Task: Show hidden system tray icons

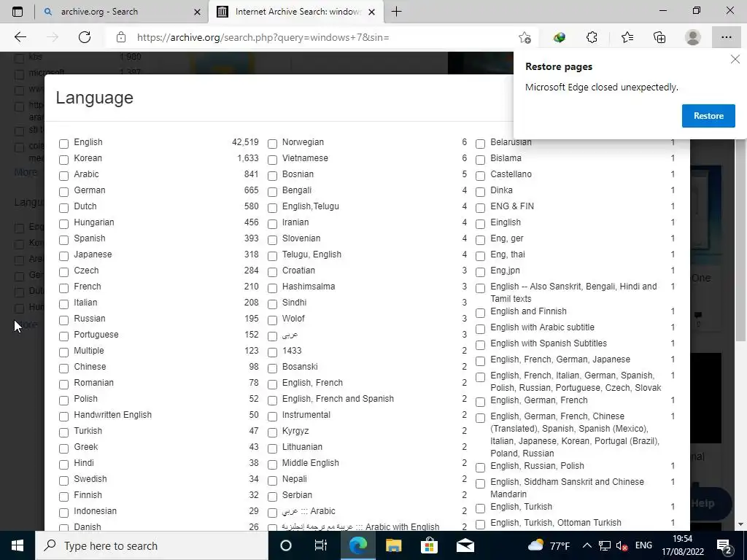Action: pyautogui.click(x=587, y=545)
